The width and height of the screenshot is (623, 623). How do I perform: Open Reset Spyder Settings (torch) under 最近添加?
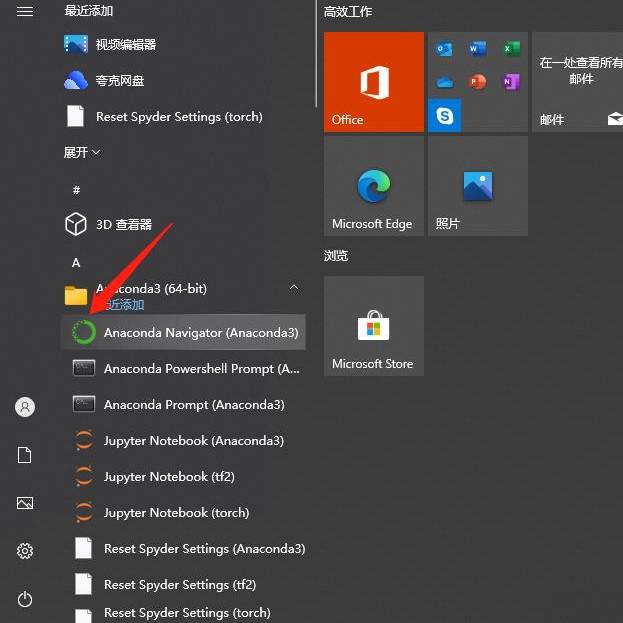coord(183,116)
